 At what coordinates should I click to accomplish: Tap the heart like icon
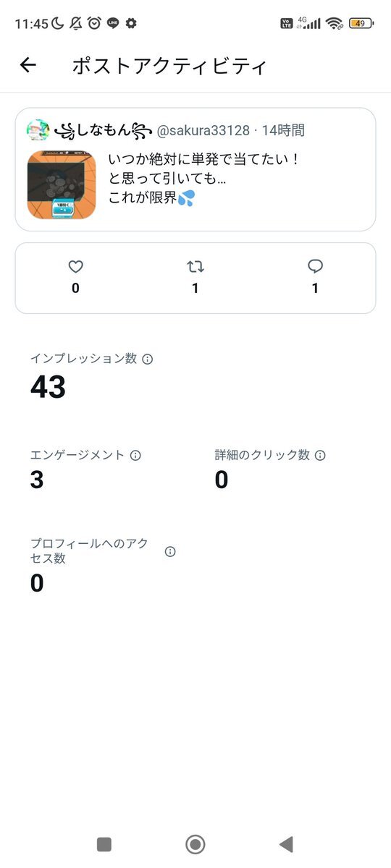pyautogui.click(x=75, y=267)
